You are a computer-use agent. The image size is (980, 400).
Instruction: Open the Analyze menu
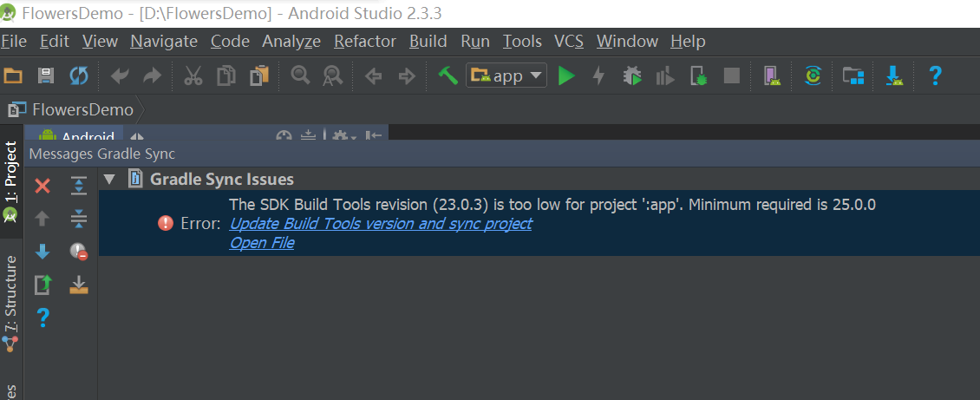pyautogui.click(x=291, y=42)
